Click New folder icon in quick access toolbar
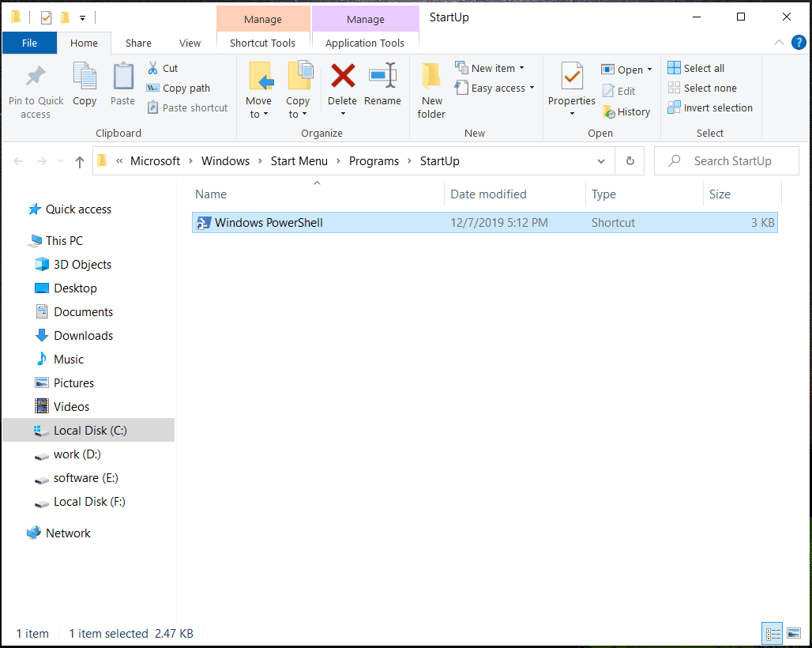The height and width of the screenshot is (648, 812). (66, 18)
